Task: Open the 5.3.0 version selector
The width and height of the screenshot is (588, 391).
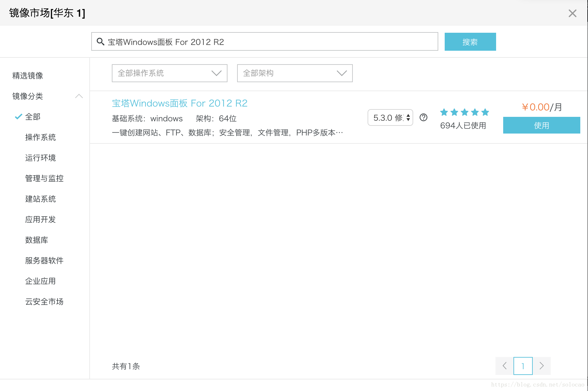Action: coord(390,117)
